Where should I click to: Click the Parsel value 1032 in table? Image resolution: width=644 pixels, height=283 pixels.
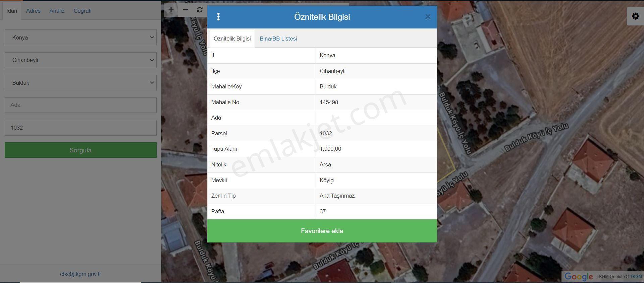[326, 133]
